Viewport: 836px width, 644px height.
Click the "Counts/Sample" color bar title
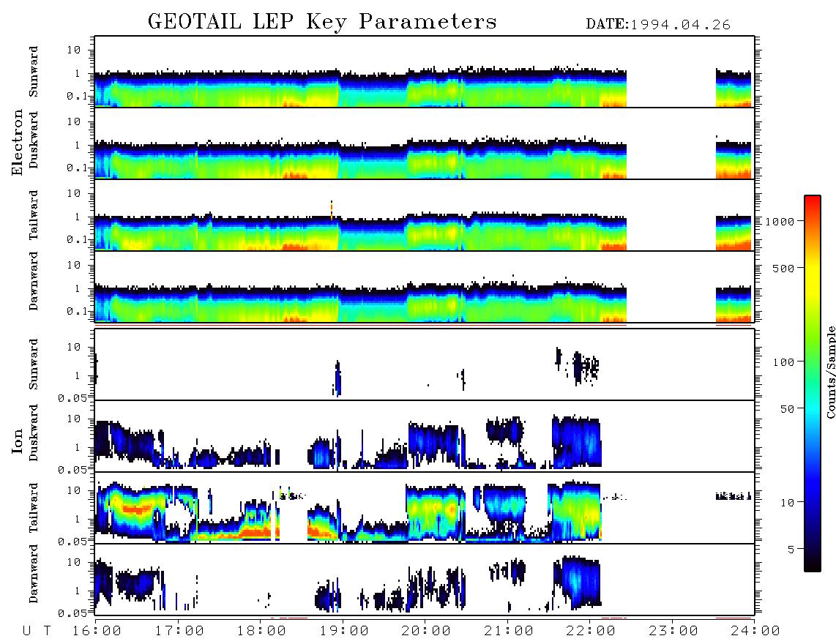pos(830,372)
